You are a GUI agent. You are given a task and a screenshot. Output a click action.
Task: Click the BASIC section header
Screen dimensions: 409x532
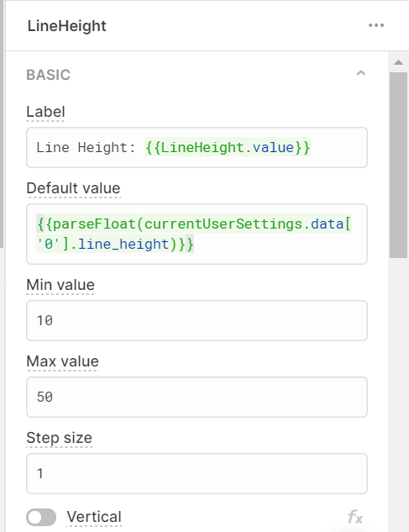(x=49, y=75)
